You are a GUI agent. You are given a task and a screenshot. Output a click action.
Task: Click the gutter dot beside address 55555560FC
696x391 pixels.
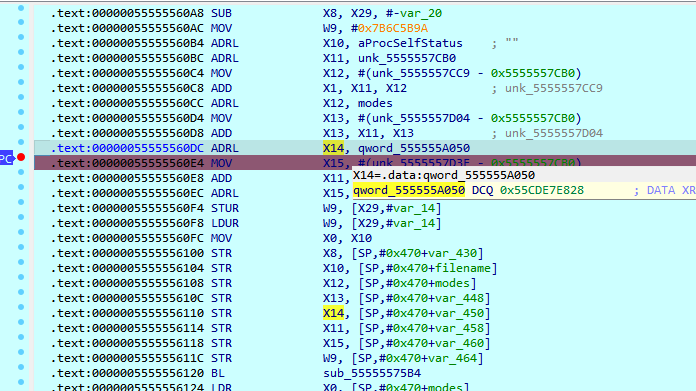tap(21, 232)
